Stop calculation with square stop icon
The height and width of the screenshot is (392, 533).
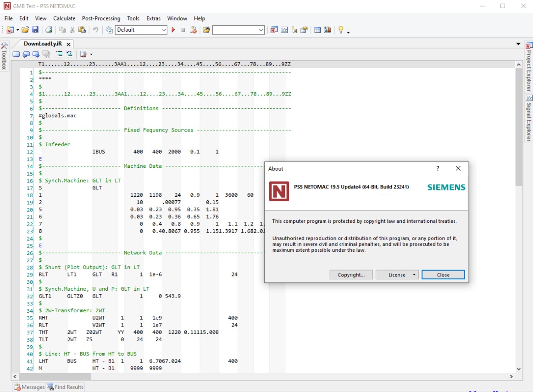point(183,30)
